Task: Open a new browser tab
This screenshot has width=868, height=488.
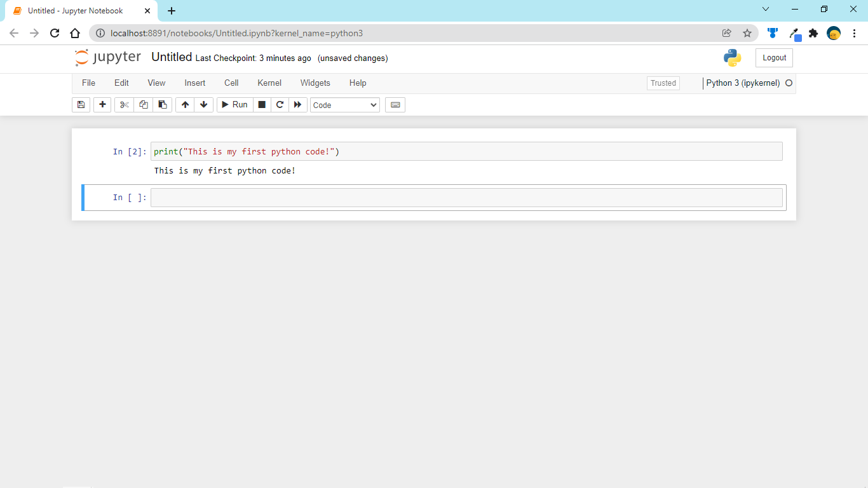Action: click(x=172, y=11)
